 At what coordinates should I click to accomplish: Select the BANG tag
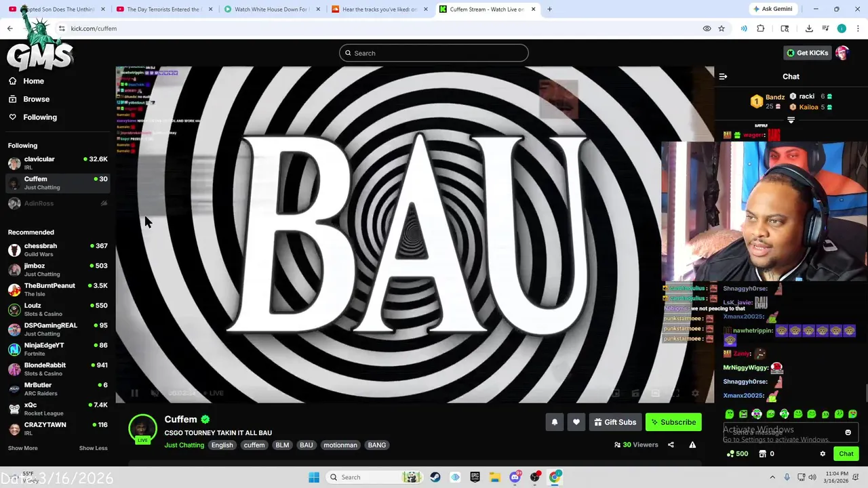coord(376,445)
